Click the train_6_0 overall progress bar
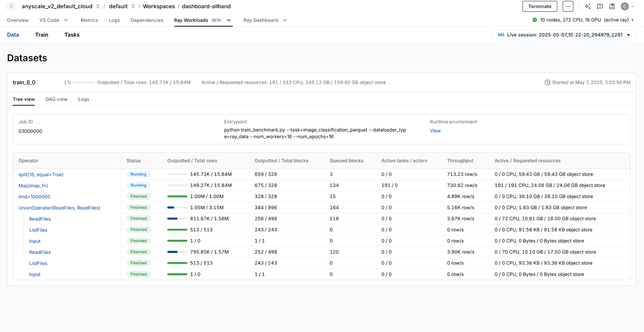The image size is (644, 332). [x=84, y=83]
